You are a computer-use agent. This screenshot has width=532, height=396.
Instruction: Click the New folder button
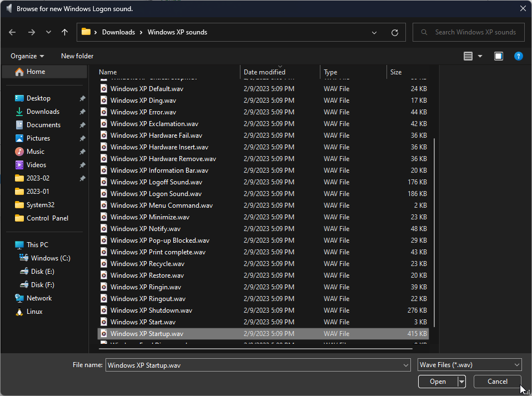click(x=77, y=56)
